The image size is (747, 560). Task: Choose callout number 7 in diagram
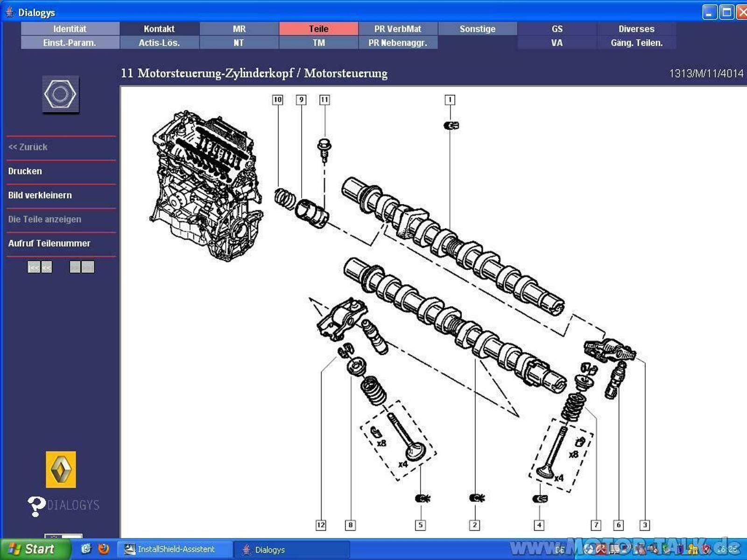(x=596, y=525)
